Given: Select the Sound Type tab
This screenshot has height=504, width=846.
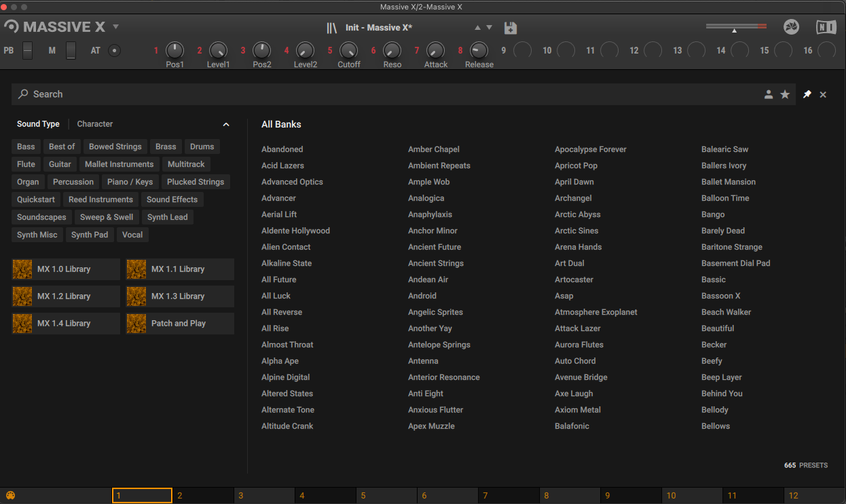Looking at the screenshot, I should click(38, 124).
